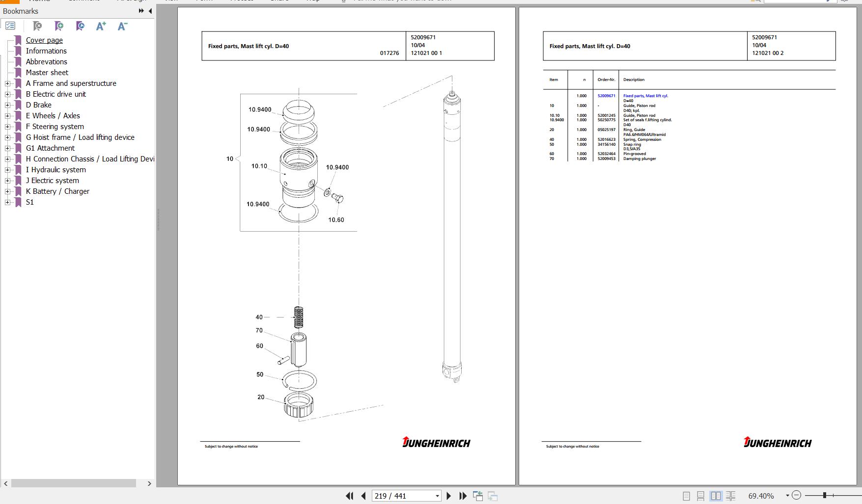Expand the J Electric system bookmark

pos(7,181)
